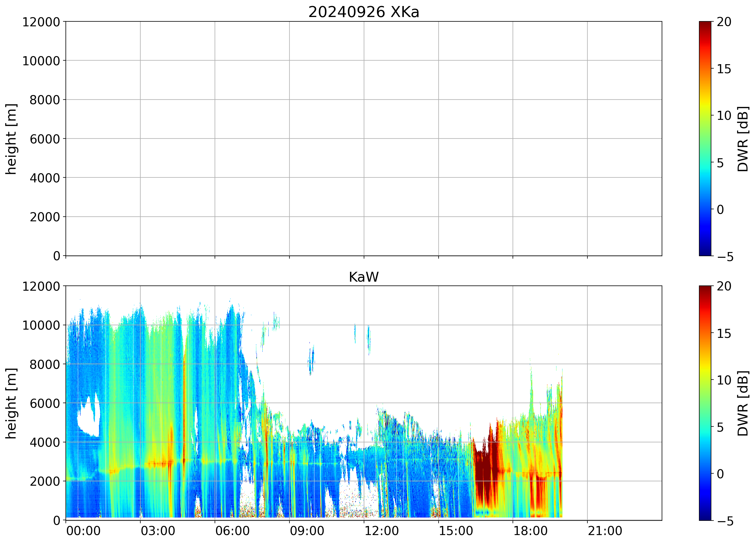This screenshot has height=543, width=756.
Task: Click the 15 tick on bottom colorbar
Action: click(x=724, y=333)
